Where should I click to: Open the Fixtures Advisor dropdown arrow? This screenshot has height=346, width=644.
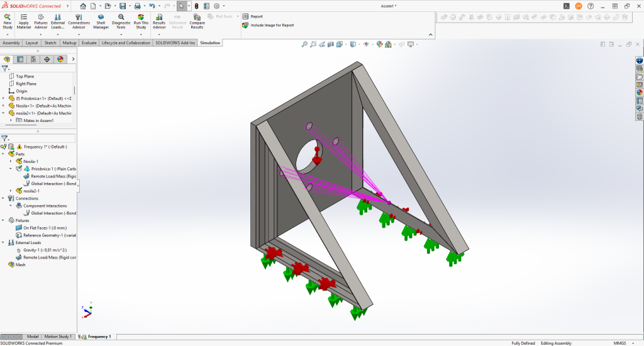tap(41, 35)
